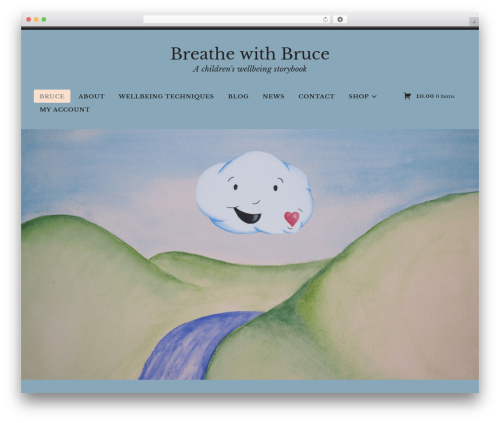Open Wellbeing Techniques page
Viewport: 500px width, 423px height.
pyautogui.click(x=166, y=96)
